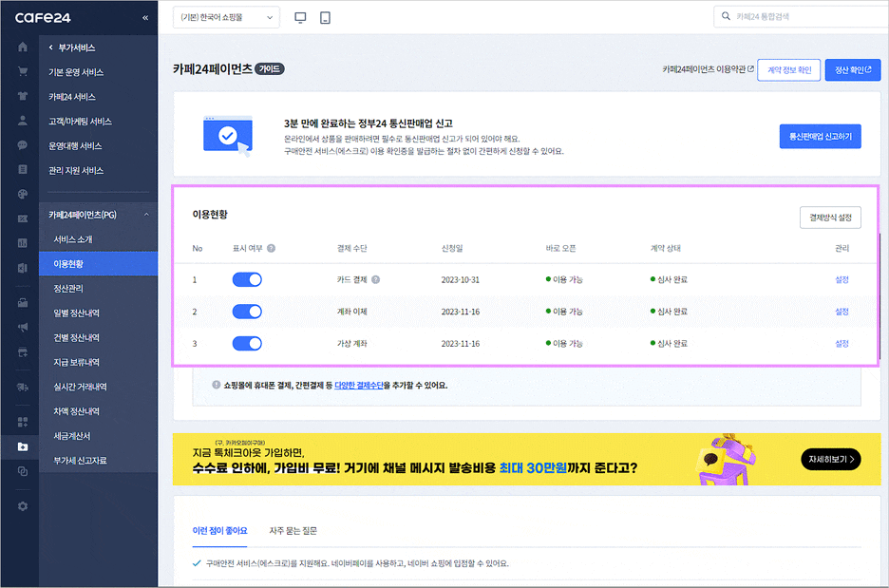Select 차액 정산내역 submenu item
Viewport: 889px width, 588px height.
click(x=76, y=411)
